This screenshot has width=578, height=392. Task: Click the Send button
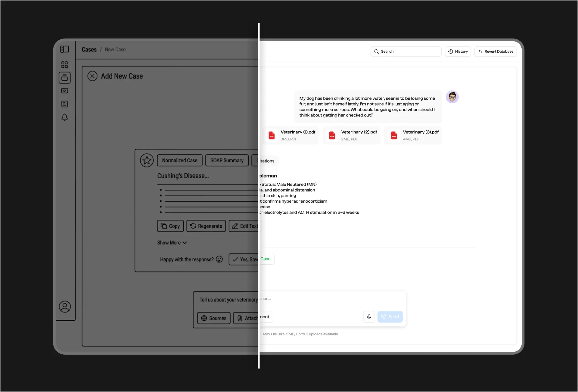(390, 317)
